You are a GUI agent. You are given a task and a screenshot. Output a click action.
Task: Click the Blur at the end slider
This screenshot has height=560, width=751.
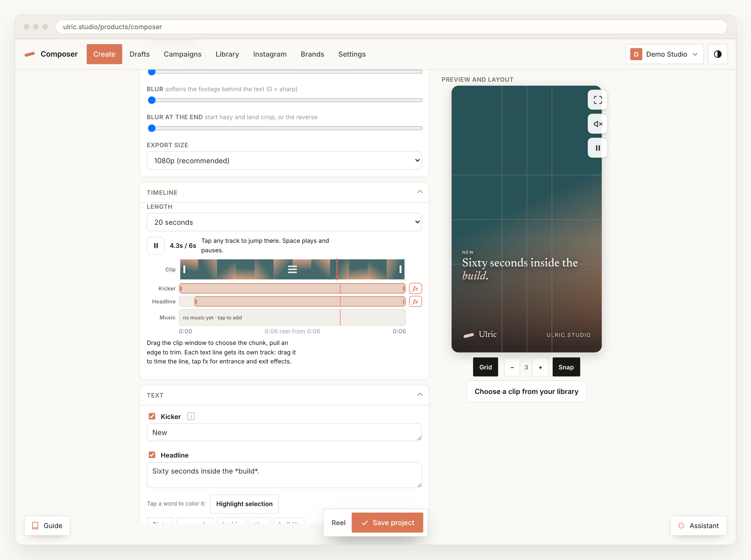[x=285, y=128]
